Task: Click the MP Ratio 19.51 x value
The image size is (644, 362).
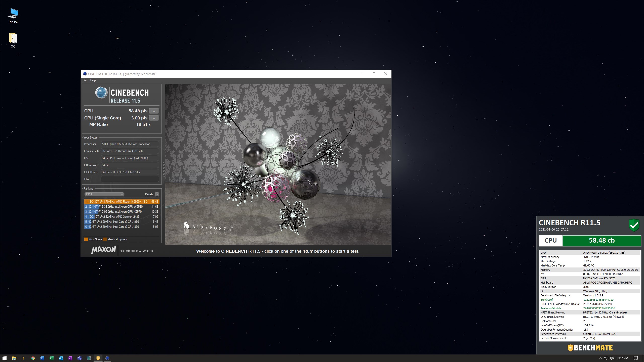Action: (x=143, y=124)
